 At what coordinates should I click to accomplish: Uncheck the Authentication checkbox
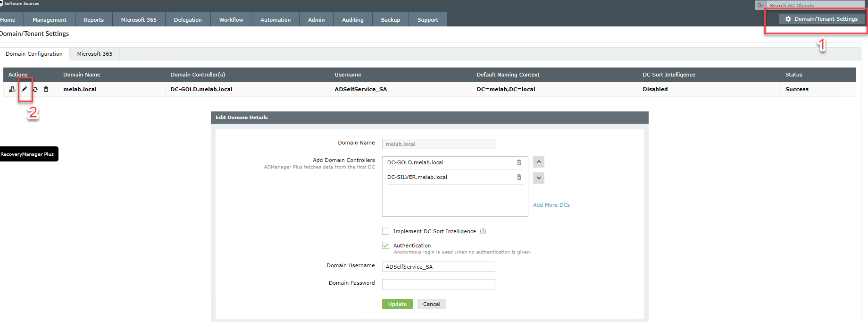click(x=386, y=246)
